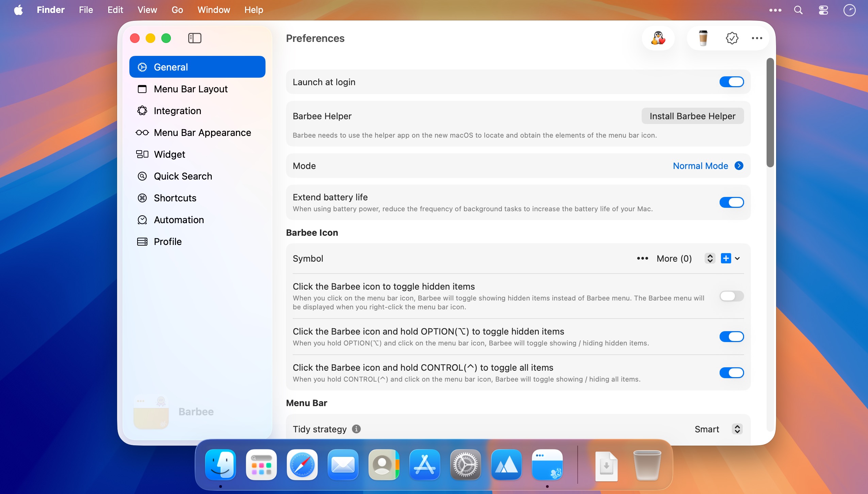Toggle the hold OPTION to toggle hidden items switch
This screenshot has height=494, width=868.
tap(732, 337)
